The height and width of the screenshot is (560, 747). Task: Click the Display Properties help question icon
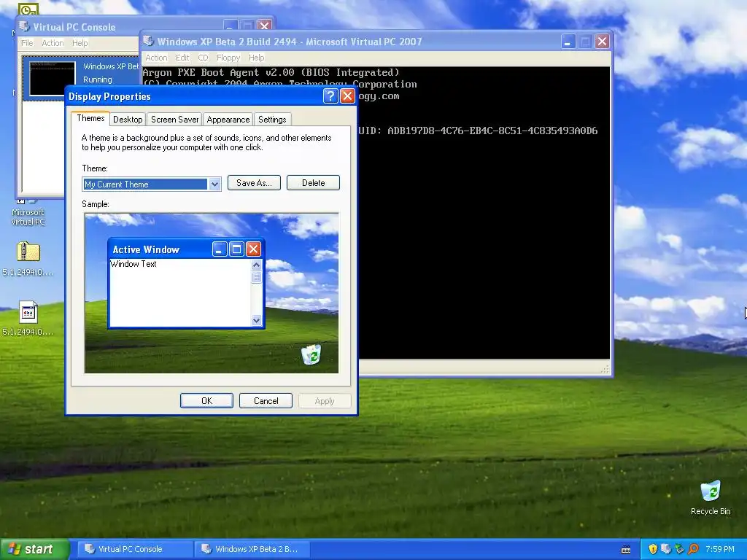tap(330, 96)
